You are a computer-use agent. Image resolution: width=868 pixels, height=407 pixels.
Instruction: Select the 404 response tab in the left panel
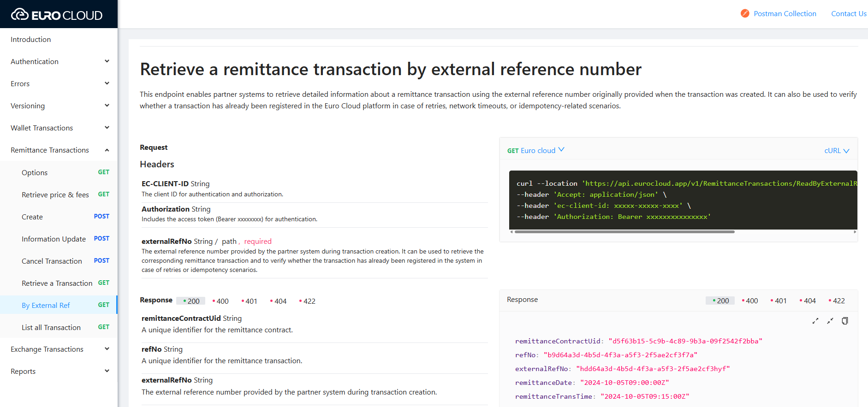pyautogui.click(x=278, y=301)
